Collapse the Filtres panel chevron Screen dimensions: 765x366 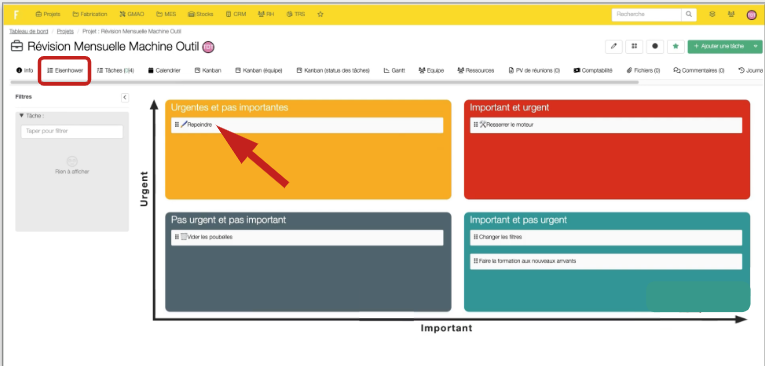tap(124, 97)
